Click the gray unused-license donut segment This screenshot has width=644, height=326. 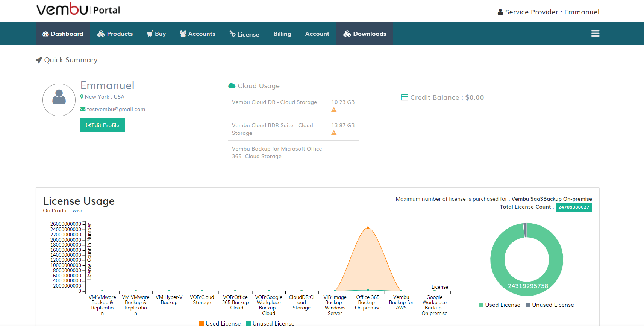click(x=525, y=230)
